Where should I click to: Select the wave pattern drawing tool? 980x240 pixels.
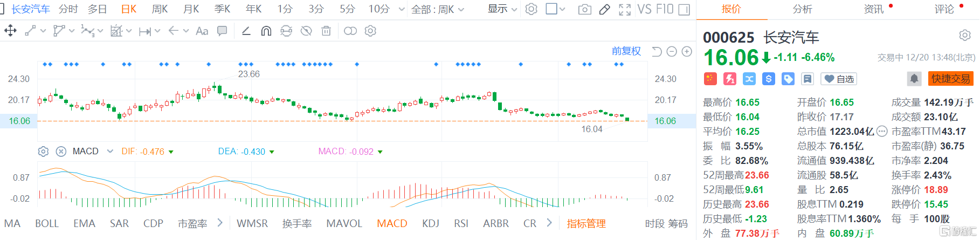(87, 31)
